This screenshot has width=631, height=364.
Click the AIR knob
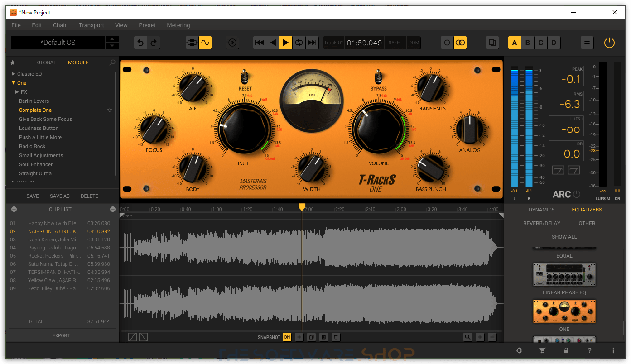point(193,88)
